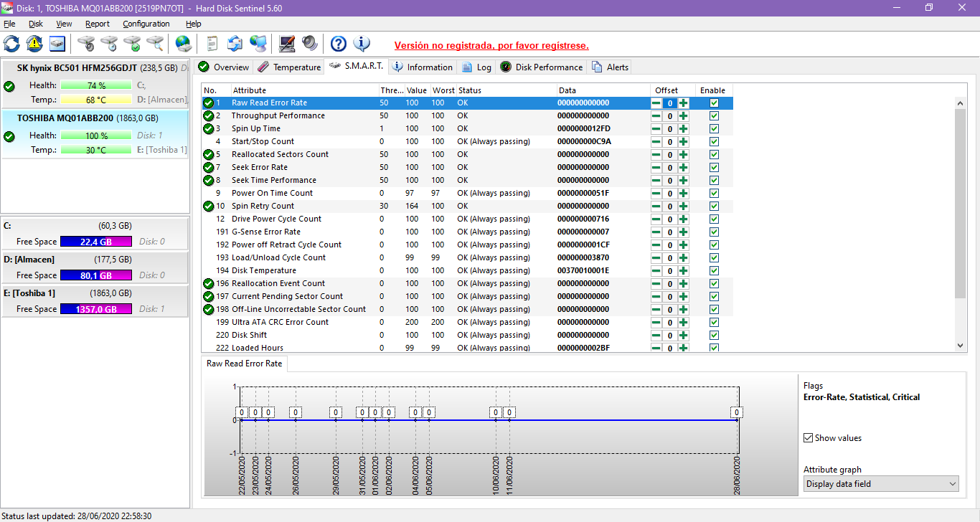Click the plus offset button for Raw Read Error Rate
This screenshot has height=522, width=980.
pyautogui.click(x=683, y=103)
